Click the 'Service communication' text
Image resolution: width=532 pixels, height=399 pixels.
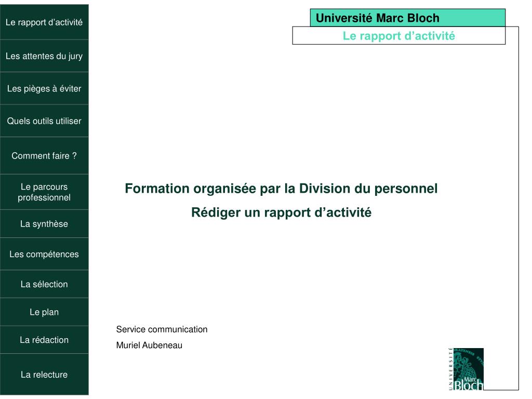pos(162,329)
